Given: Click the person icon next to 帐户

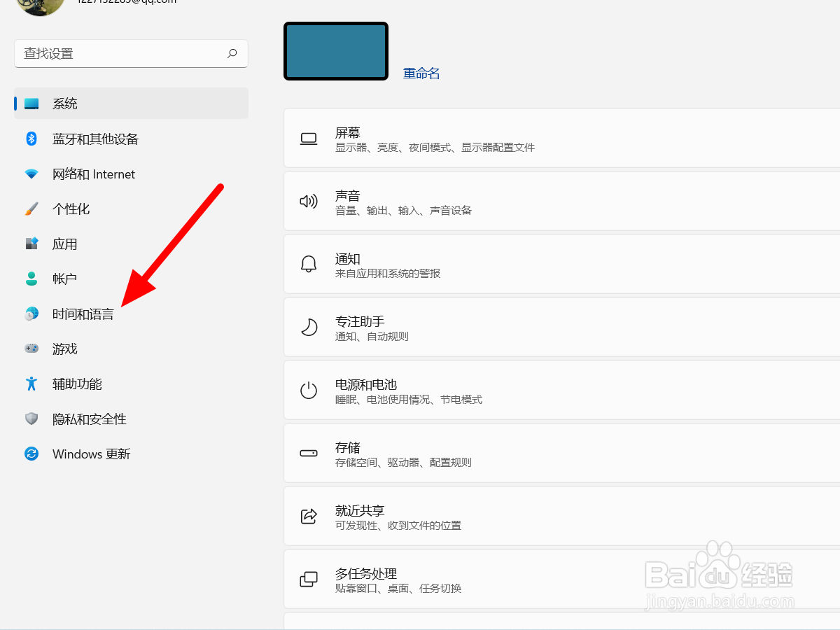Looking at the screenshot, I should click(x=31, y=279).
